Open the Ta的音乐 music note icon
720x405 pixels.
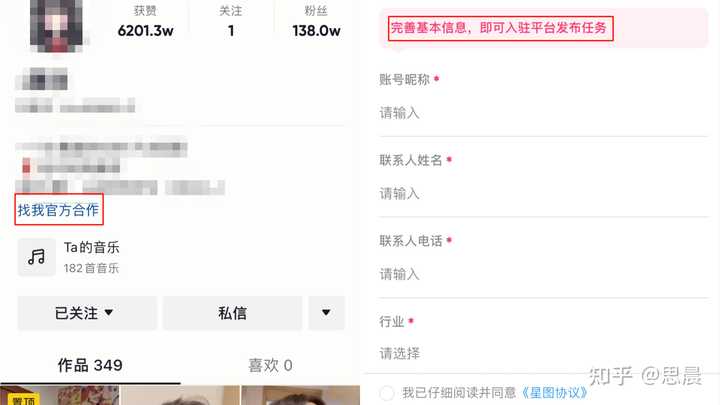[37, 257]
